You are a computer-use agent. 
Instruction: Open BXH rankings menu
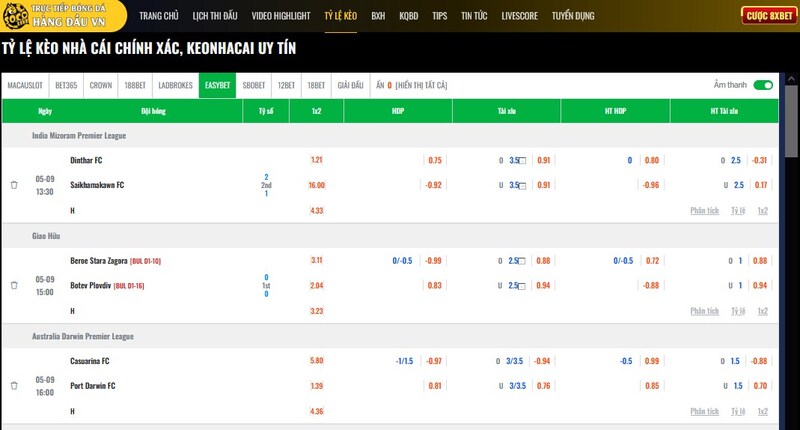click(378, 16)
